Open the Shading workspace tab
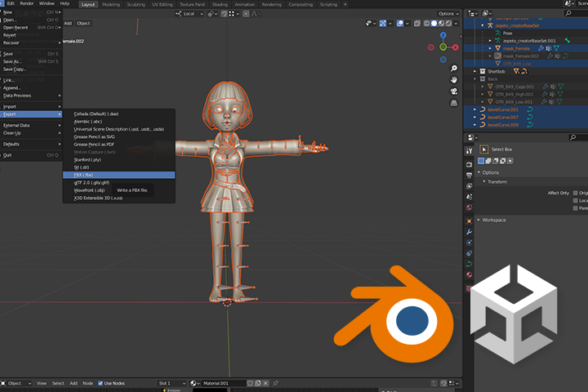588x392 pixels. (220, 5)
